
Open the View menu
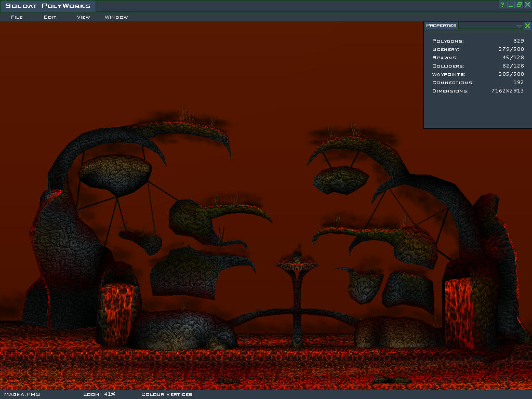(83, 17)
